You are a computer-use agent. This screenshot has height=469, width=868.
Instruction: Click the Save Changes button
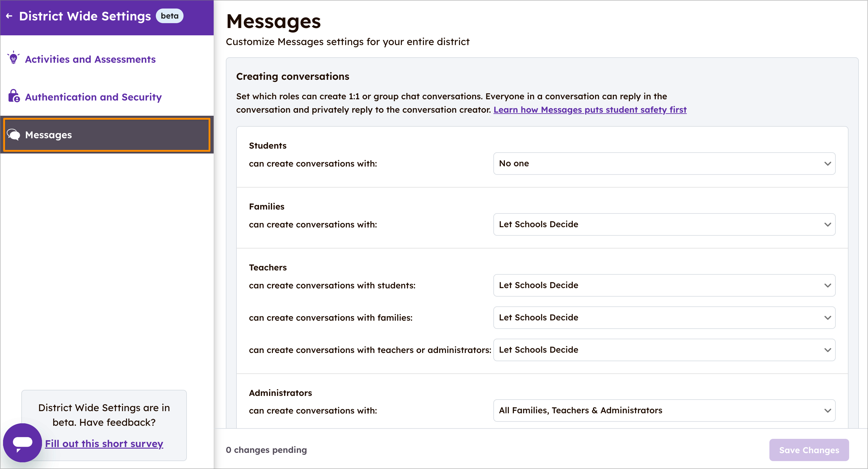(809, 450)
